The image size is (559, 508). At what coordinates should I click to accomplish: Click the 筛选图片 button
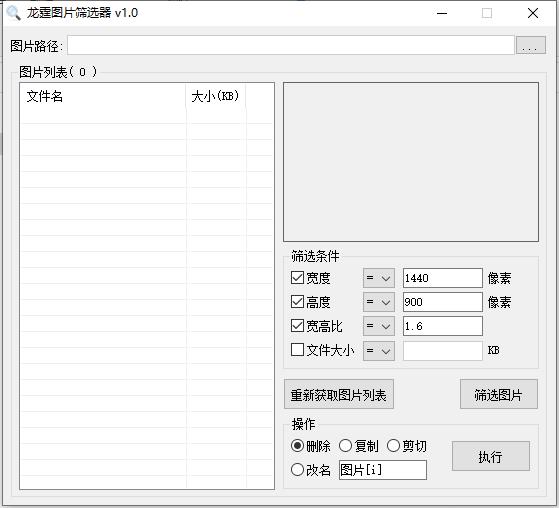498,394
